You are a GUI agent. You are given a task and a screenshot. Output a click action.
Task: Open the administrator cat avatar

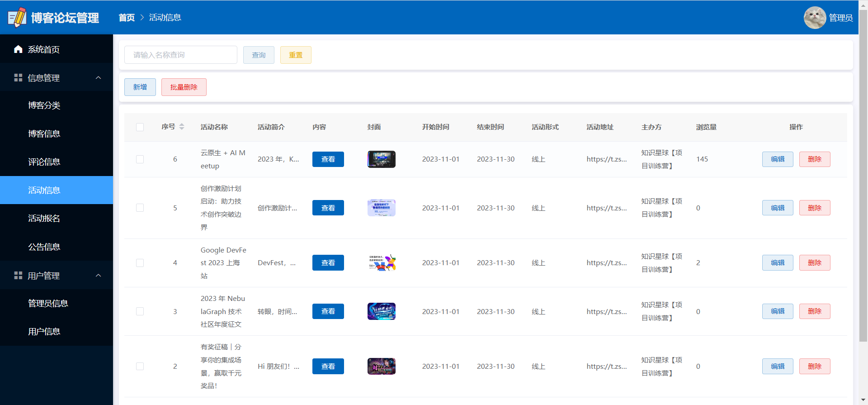pos(815,18)
